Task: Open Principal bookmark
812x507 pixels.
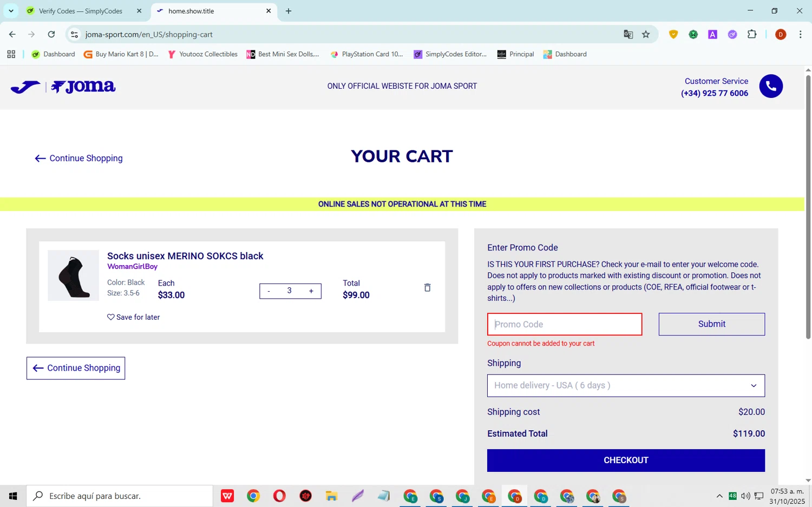Action: click(516, 54)
